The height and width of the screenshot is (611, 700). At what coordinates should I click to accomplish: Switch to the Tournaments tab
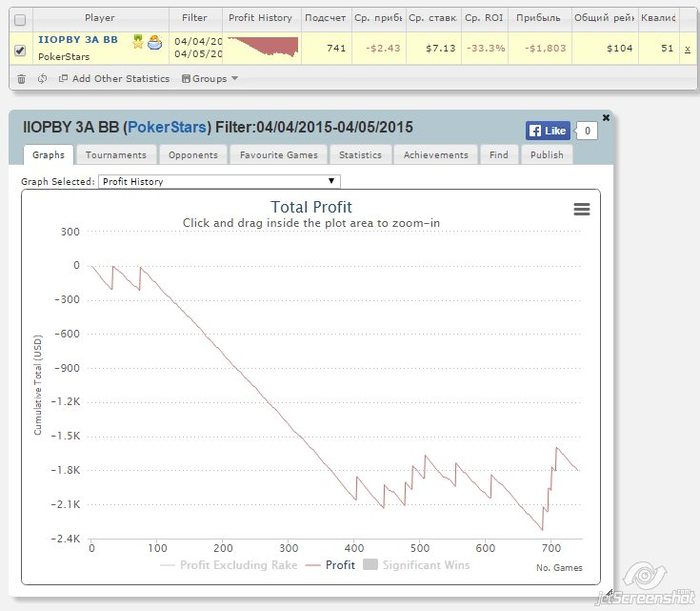click(x=116, y=155)
